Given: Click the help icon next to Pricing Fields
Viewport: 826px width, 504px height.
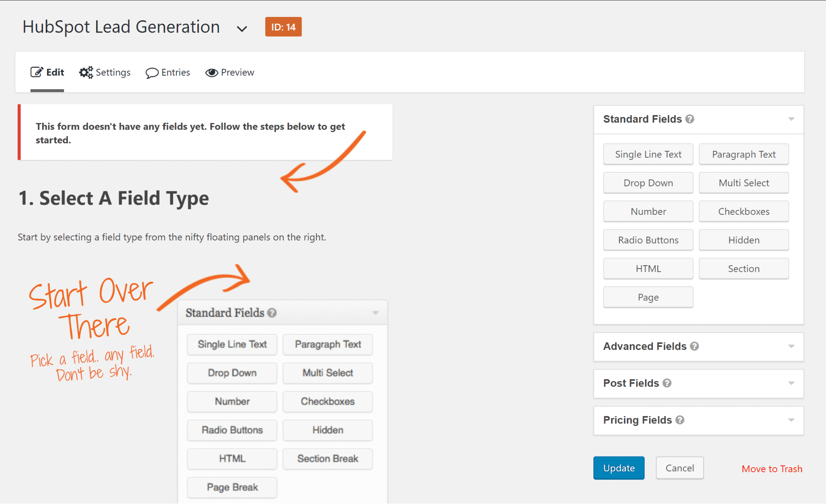Looking at the screenshot, I should [x=680, y=420].
